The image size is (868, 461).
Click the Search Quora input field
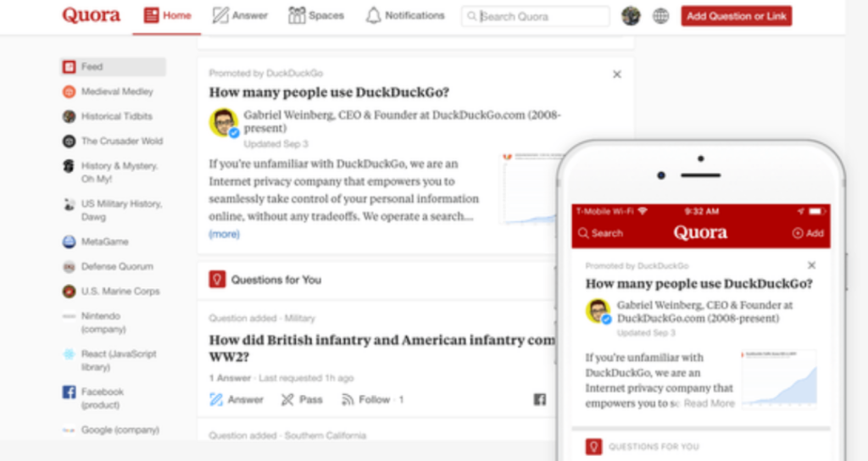tap(536, 17)
